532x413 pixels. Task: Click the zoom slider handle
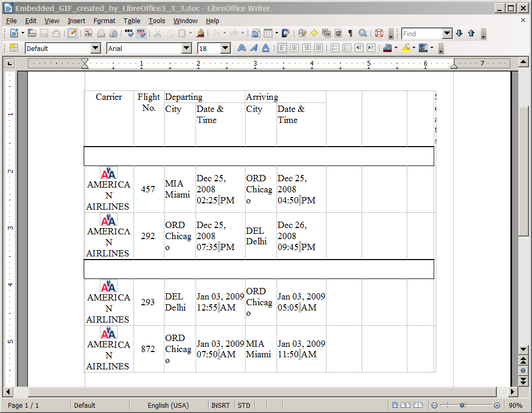(x=462, y=406)
